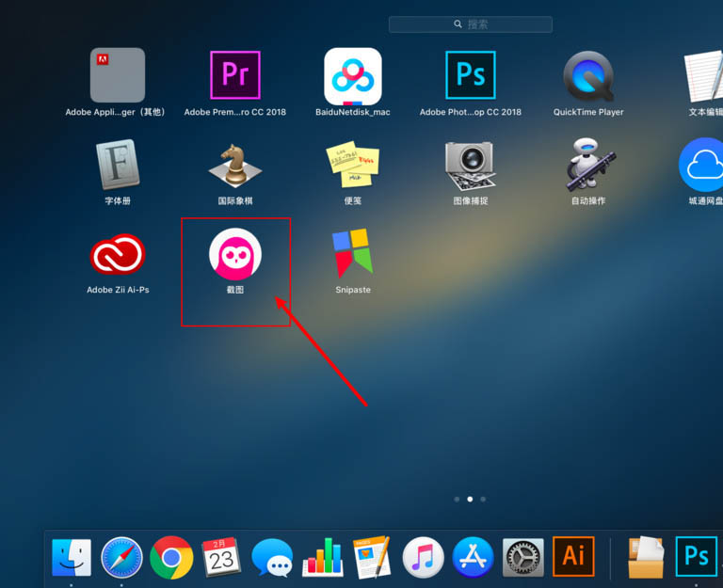Launch the pink owl 截图 app
The image size is (723, 588).
coord(235,254)
